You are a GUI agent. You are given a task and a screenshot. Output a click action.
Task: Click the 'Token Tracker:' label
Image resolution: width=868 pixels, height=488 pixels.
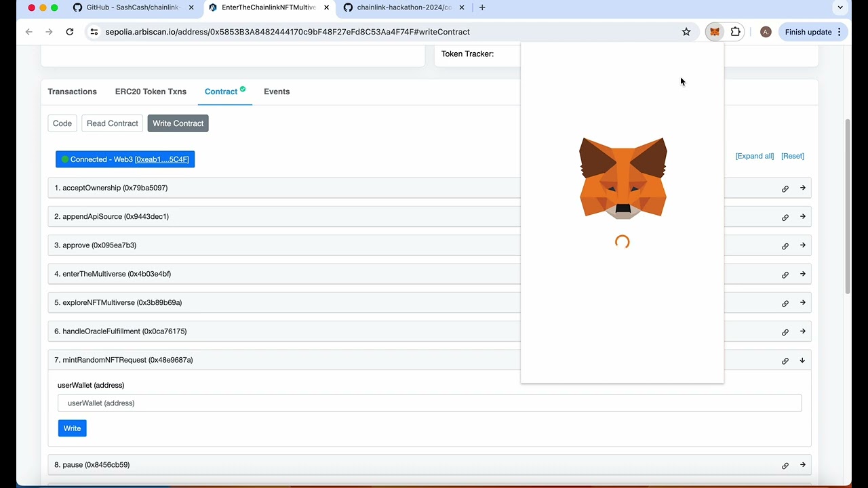[468, 54]
